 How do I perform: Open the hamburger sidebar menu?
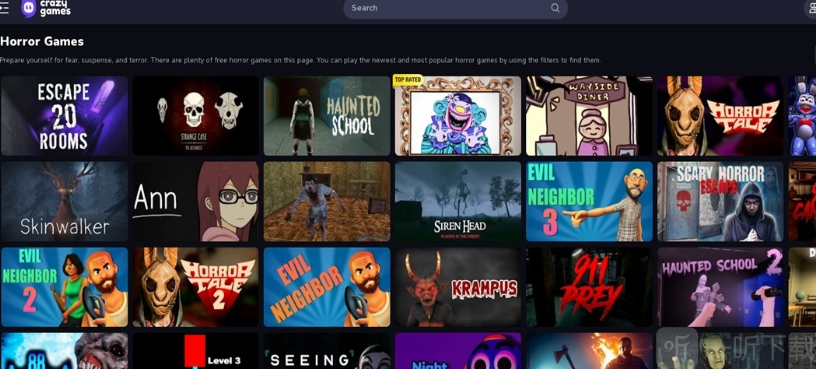click(x=4, y=8)
